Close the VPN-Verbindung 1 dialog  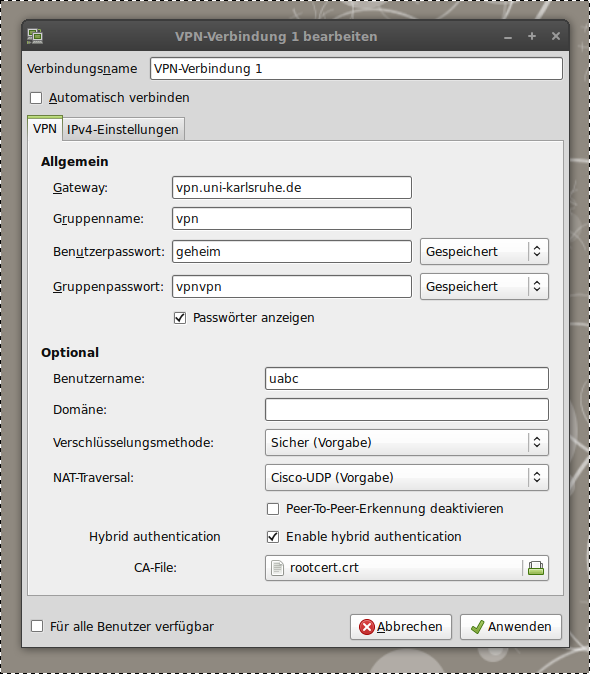[556, 36]
